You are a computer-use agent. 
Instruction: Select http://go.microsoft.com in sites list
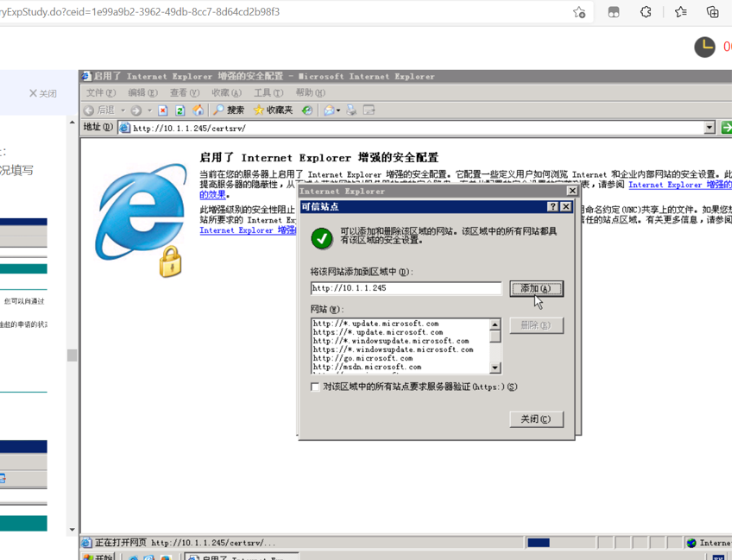point(363,358)
